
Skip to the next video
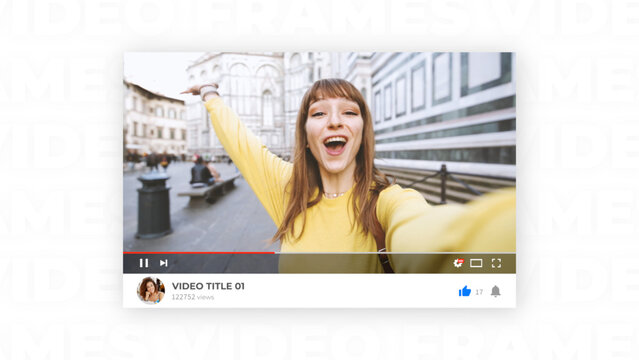click(x=163, y=263)
